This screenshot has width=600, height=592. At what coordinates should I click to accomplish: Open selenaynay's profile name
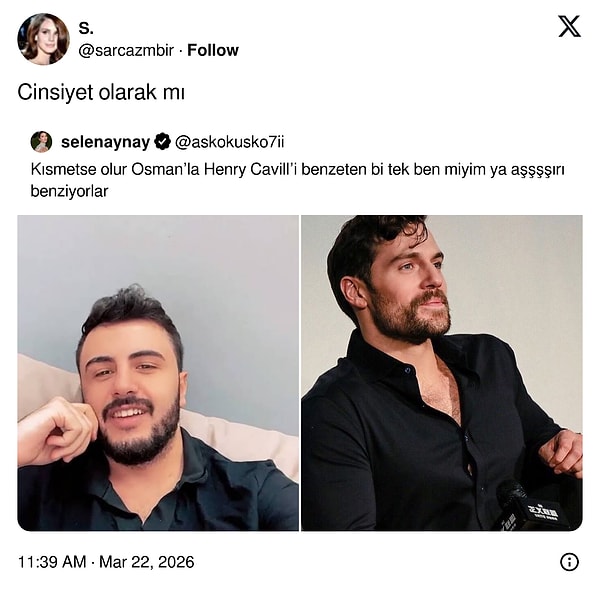(105, 142)
